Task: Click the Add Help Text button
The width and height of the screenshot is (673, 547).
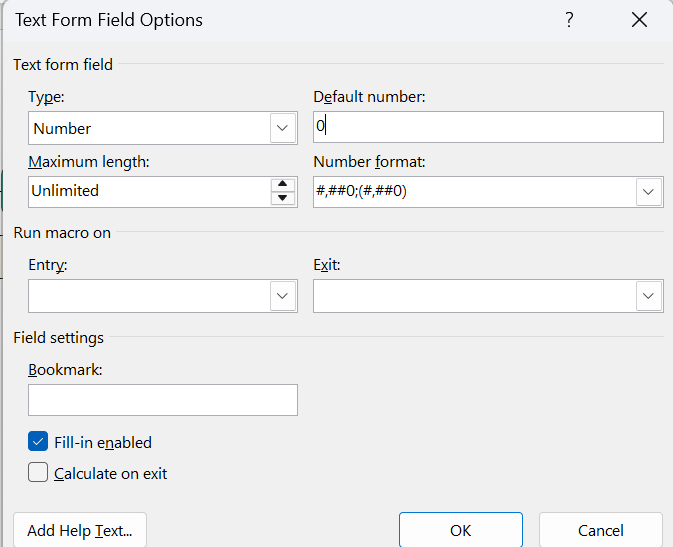Action: click(80, 530)
